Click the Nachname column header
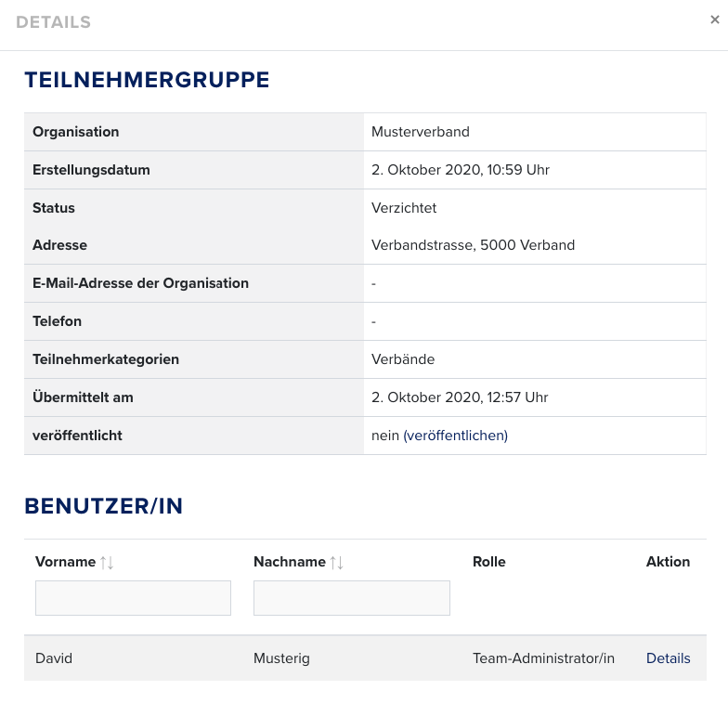 [289, 562]
